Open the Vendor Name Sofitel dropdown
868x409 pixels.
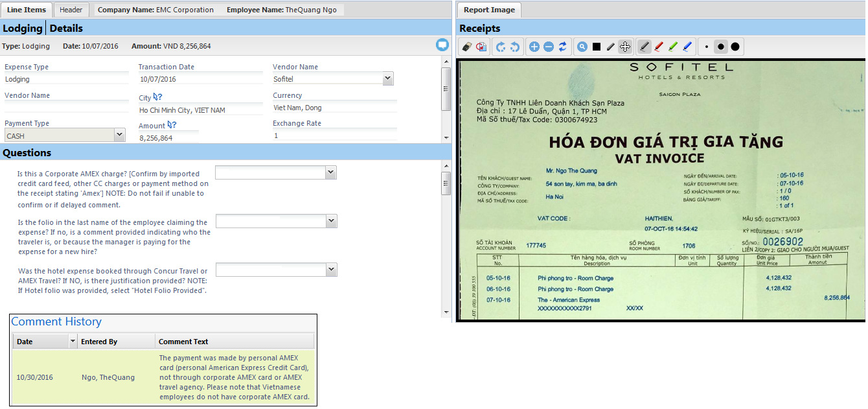coord(387,79)
